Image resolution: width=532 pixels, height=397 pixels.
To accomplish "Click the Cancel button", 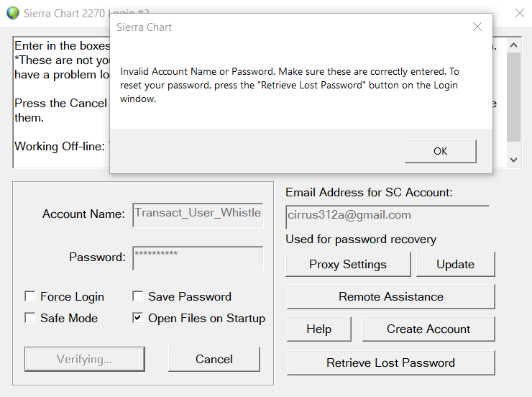I will pyautogui.click(x=214, y=359).
